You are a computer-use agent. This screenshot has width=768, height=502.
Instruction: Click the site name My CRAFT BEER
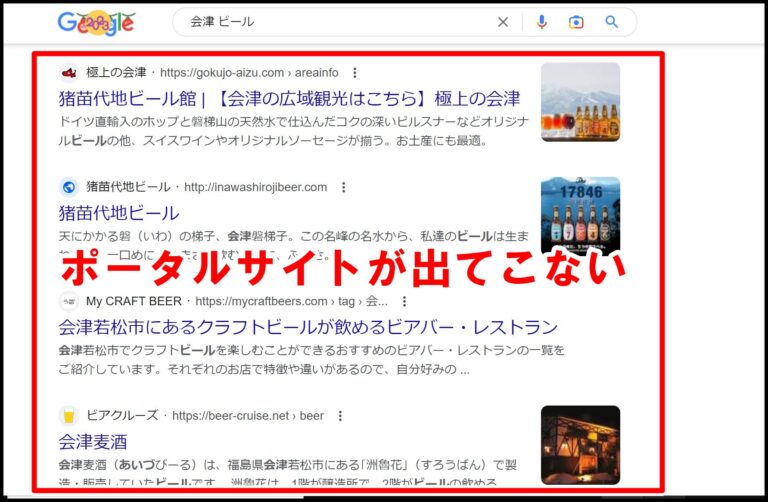pyautogui.click(x=134, y=301)
